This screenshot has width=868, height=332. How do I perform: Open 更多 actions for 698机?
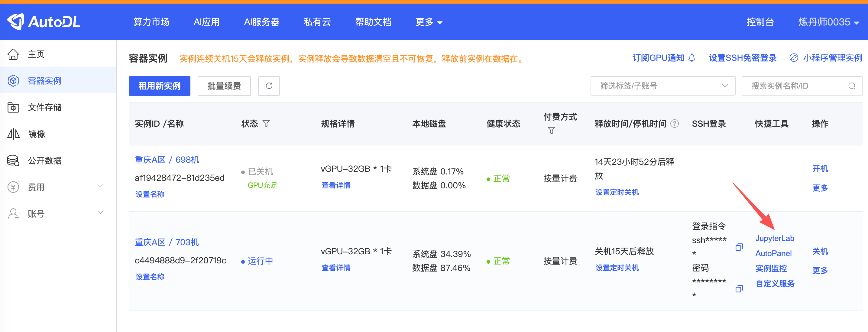(x=820, y=188)
